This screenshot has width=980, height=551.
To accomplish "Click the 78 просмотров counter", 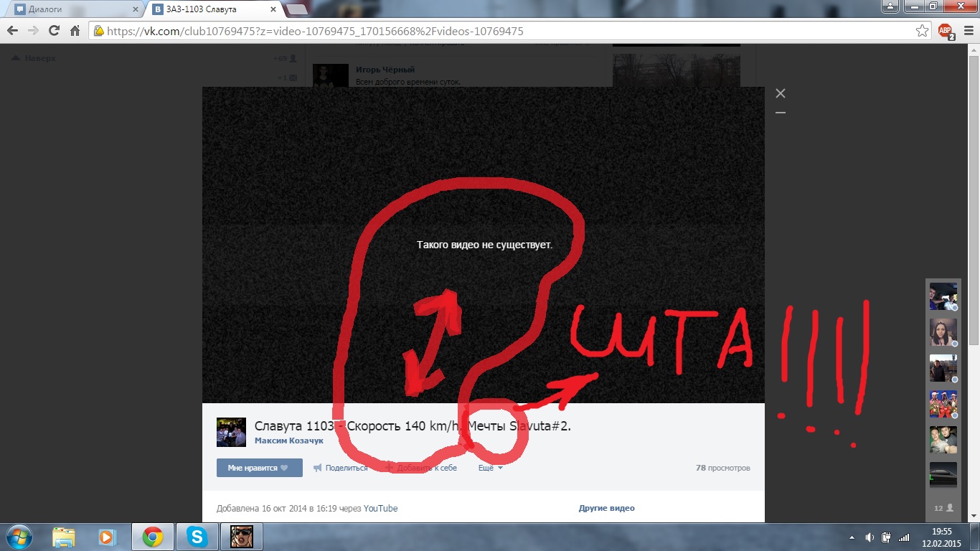I will pos(723,468).
